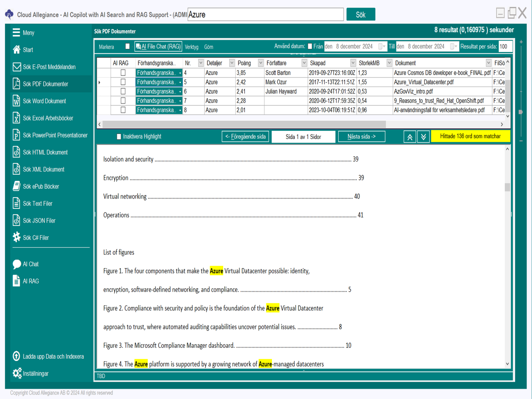Enable AI RAG checkbox for Azure_Virtual_Datacenter.pdf
Image resolution: width=532 pixels, height=399 pixels.
[x=123, y=82]
